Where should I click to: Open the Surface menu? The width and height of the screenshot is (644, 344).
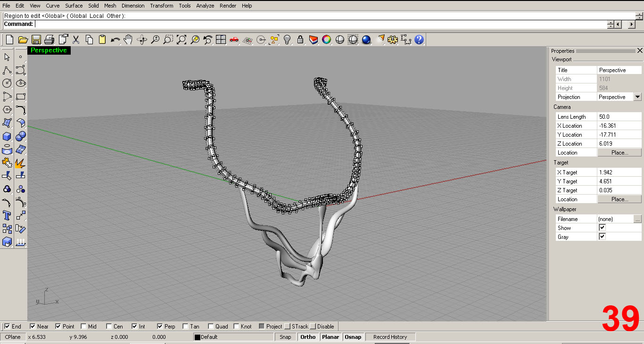(x=74, y=6)
